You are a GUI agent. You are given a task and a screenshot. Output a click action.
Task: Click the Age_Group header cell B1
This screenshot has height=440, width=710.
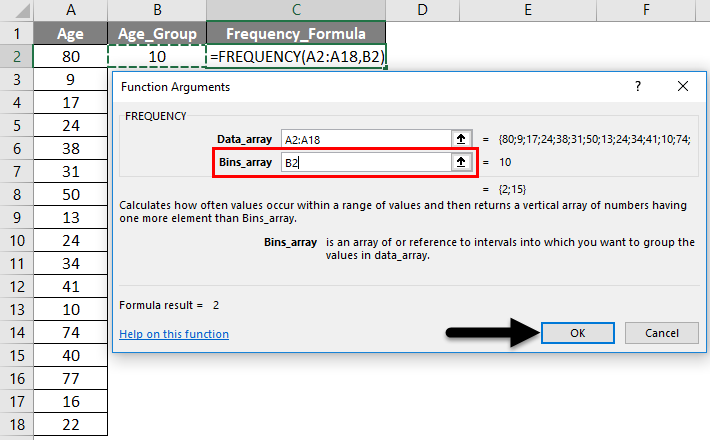coord(157,33)
